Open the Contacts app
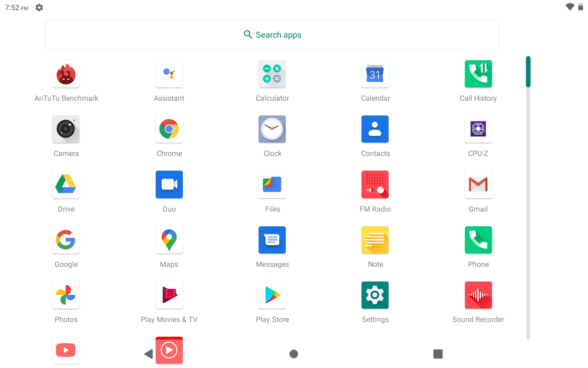 pyautogui.click(x=375, y=129)
